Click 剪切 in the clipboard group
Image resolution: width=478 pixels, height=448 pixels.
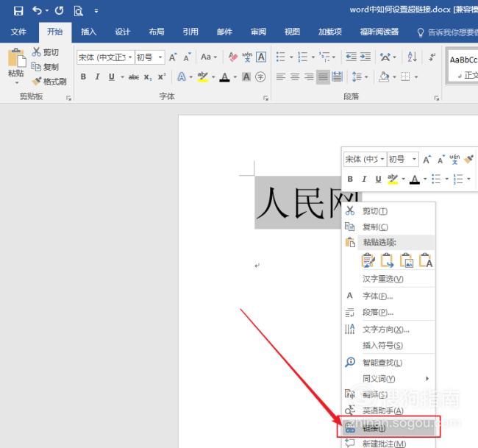[x=45, y=52]
